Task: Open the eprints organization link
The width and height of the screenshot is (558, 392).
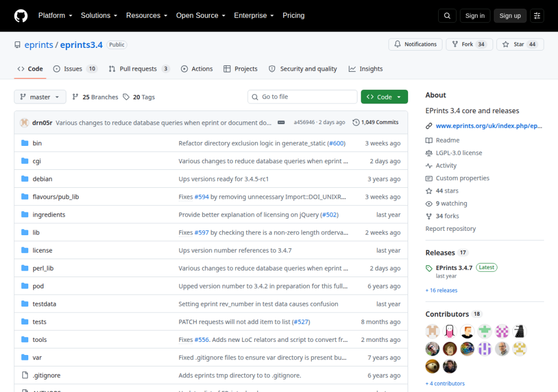Action: point(39,45)
